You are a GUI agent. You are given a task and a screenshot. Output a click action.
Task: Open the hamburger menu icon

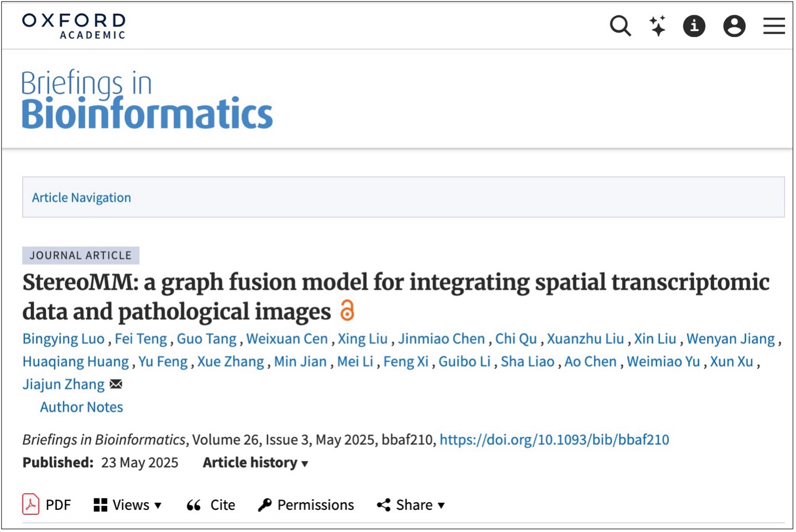click(x=774, y=26)
